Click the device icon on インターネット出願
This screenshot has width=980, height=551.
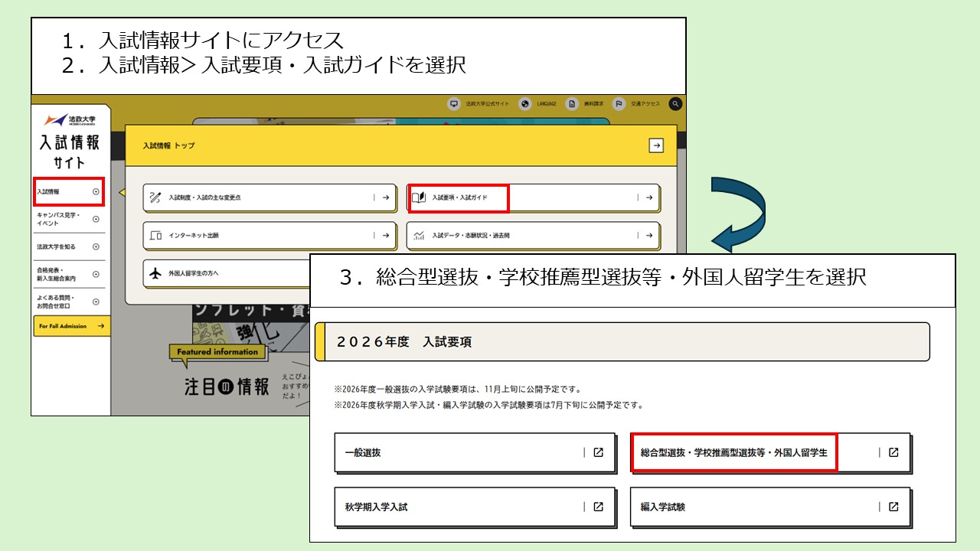pyautogui.click(x=155, y=236)
